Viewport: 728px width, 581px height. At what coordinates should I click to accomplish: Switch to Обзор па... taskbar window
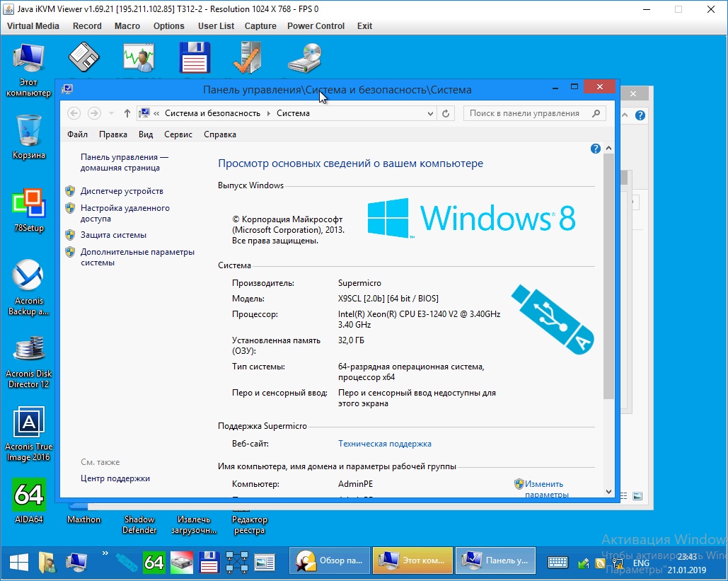pyautogui.click(x=330, y=560)
